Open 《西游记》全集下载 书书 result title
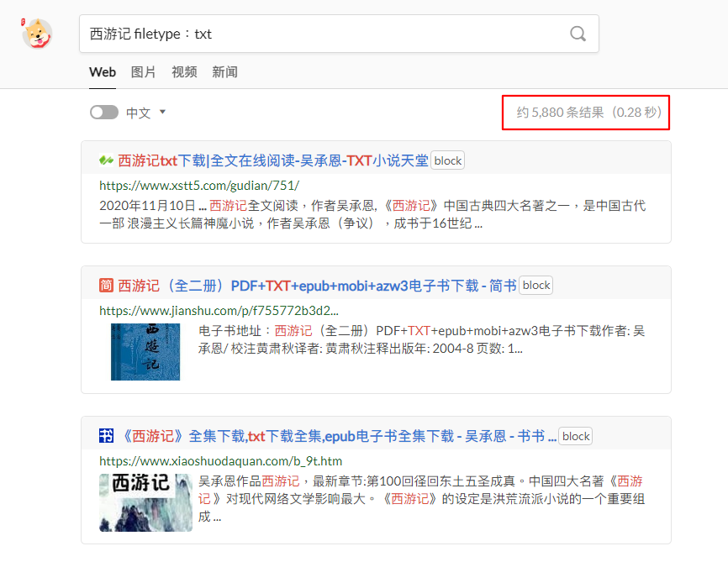Screen dimensions: 728x562 (339, 436)
